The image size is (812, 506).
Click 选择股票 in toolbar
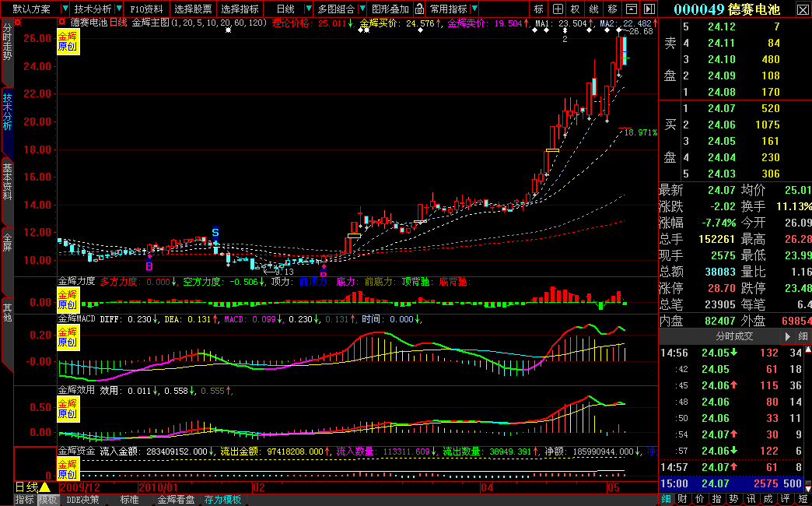(x=193, y=9)
